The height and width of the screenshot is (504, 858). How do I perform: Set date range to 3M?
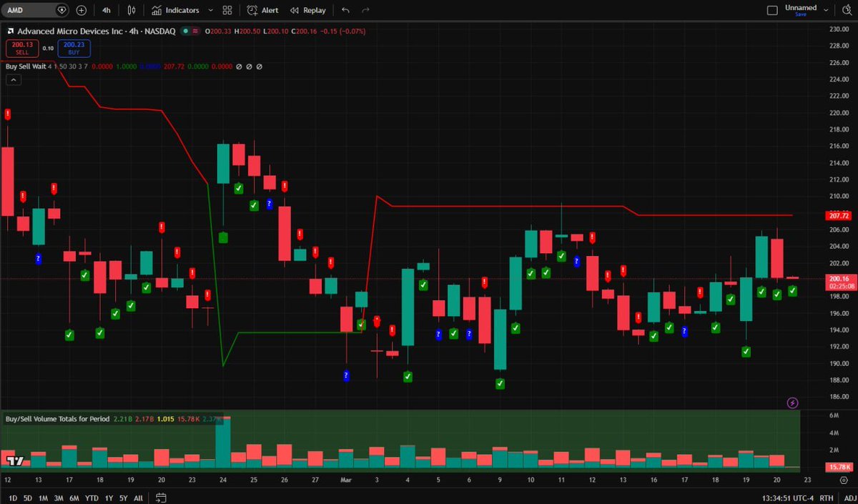coord(59,498)
